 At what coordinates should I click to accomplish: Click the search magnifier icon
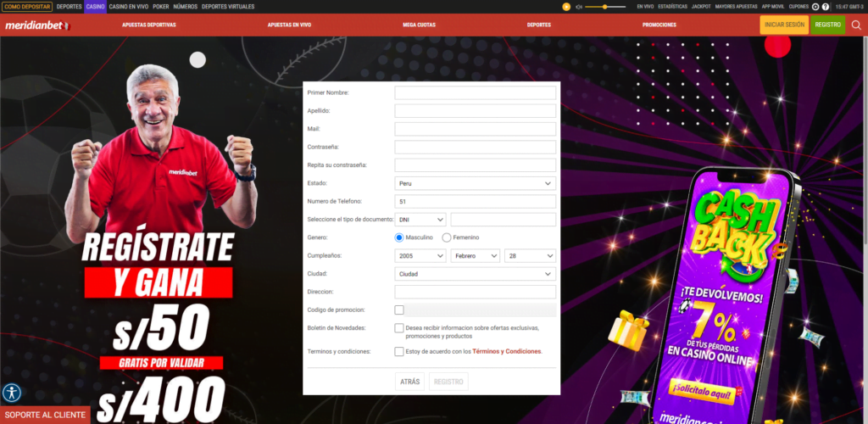(856, 25)
